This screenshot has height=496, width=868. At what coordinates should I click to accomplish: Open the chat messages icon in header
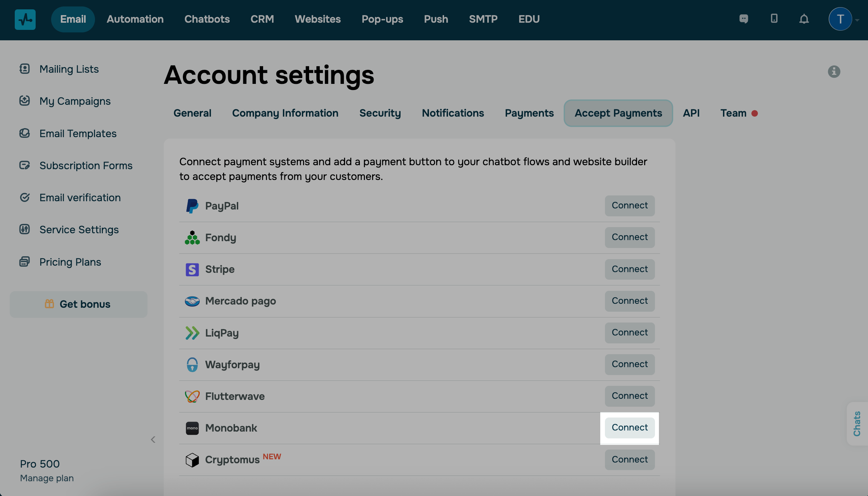(x=743, y=19)
